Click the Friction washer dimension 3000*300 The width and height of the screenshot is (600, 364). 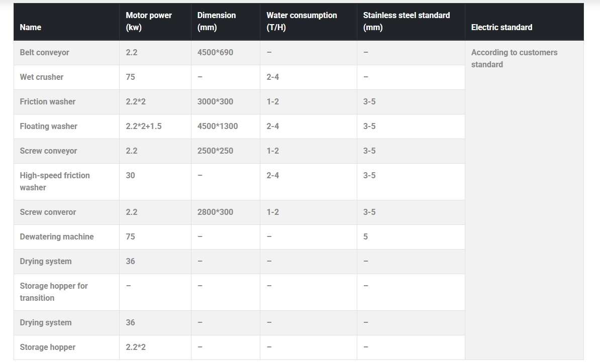click(215, 102)
